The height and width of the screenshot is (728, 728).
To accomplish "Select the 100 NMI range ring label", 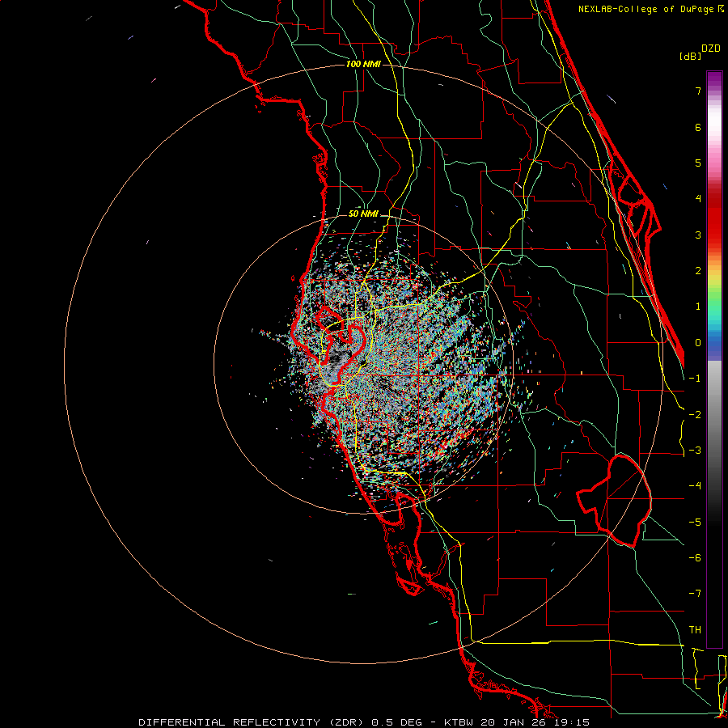I will tap(363, 64).
